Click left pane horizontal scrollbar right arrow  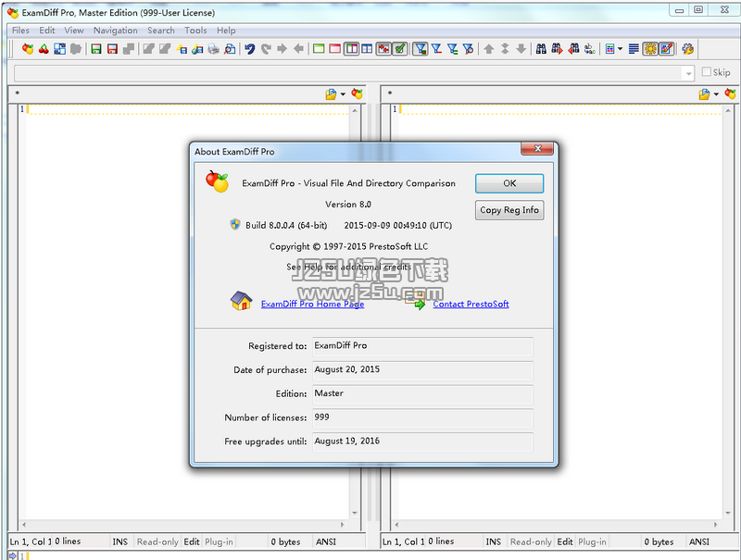tap(343, 525)
